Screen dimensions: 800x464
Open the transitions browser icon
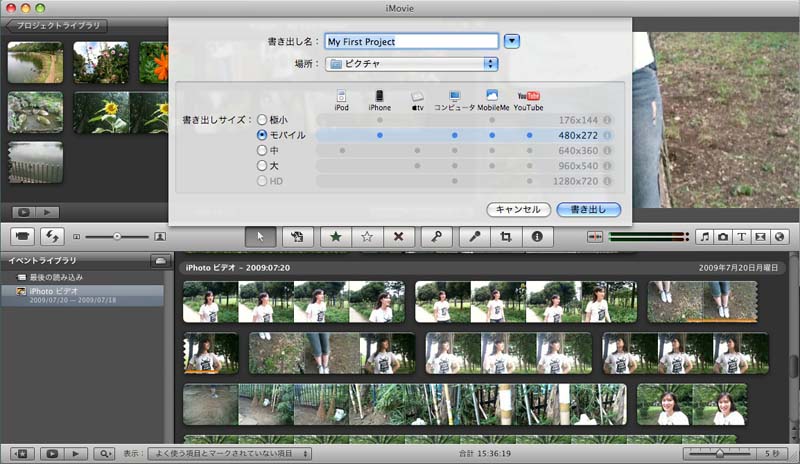coord(760,237)
